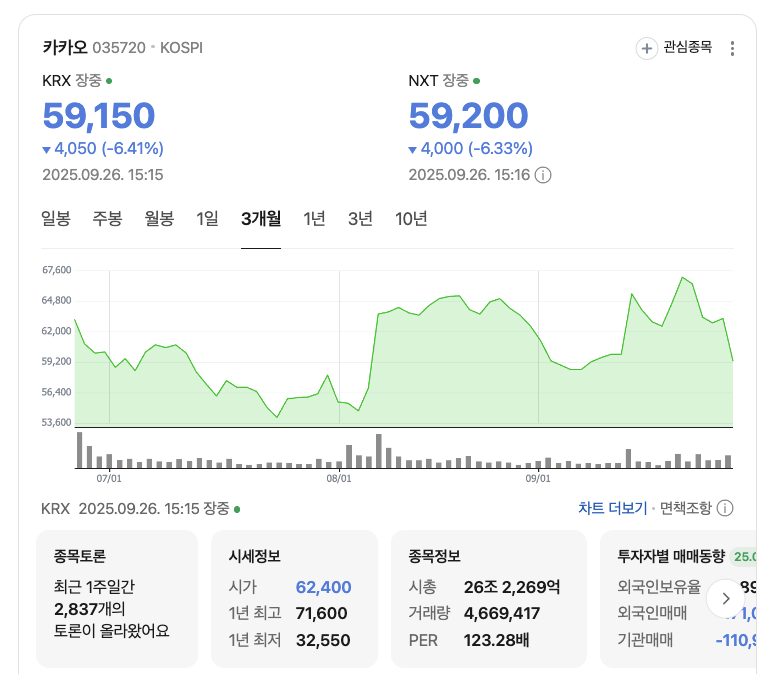Open the three-dot more options menu
This screenshot has height=674, width=779.
coord(732,48)
